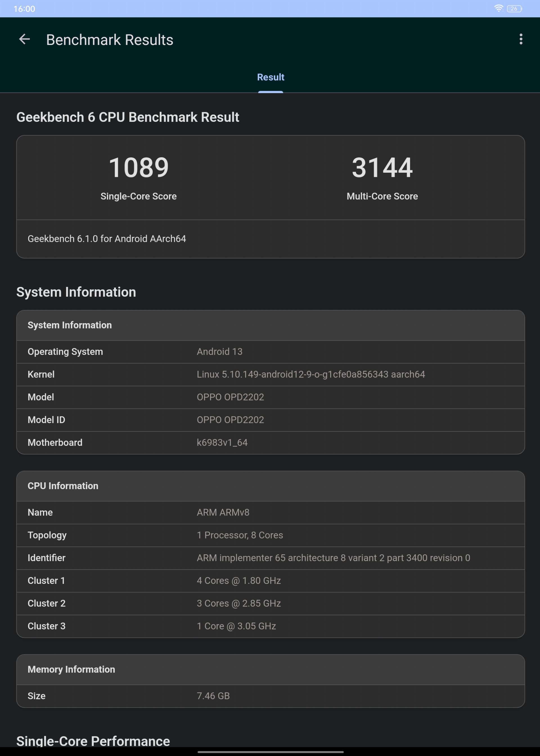Tap the Identifier row

point(271,558)
